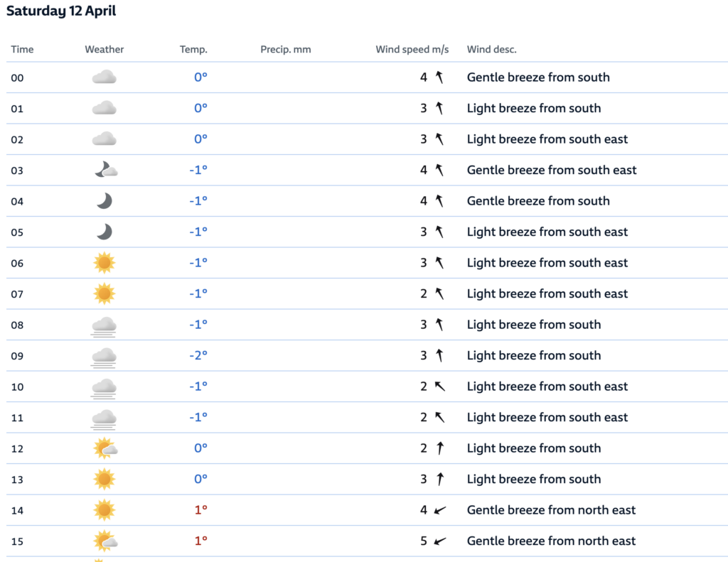Image resolution: width=728 pixels, height=562 pixels.
Task: Click the wind direction arrow at 14
Action: (440, 510)
